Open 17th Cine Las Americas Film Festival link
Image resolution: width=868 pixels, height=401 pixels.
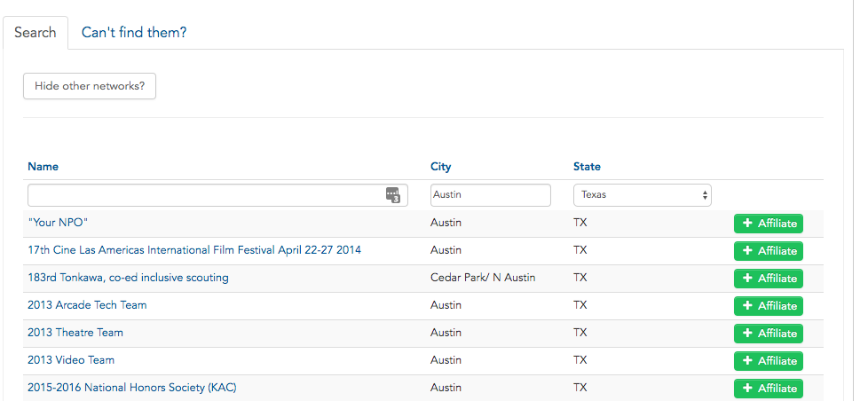click(x=194, y=250)
